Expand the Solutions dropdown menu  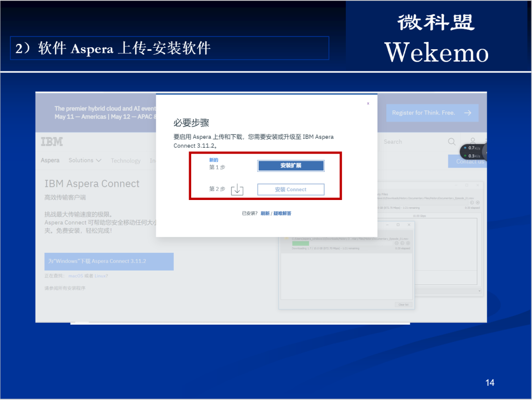point(85,160)
